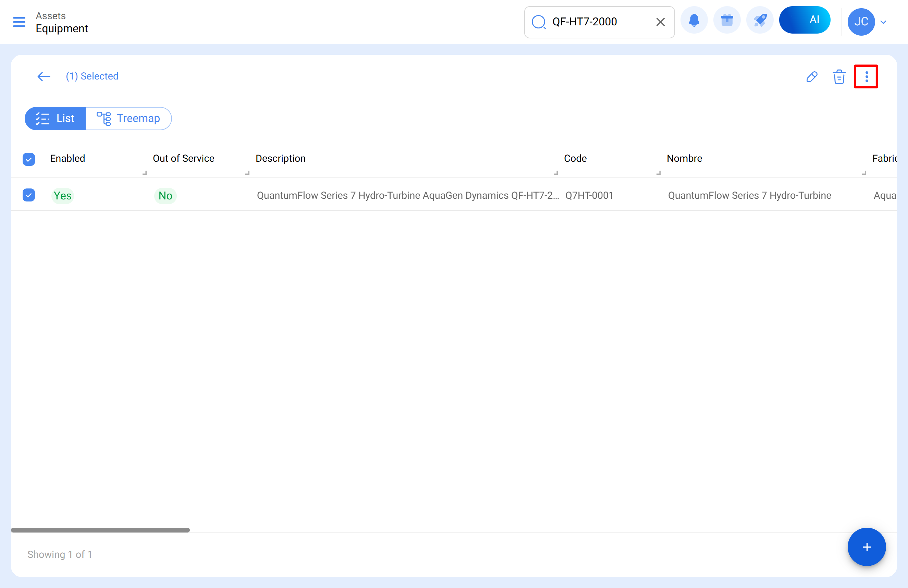The width and height of the screenshot is (908, 588).
Task: Click the (1) Selected link
Action: click(92, 76)
